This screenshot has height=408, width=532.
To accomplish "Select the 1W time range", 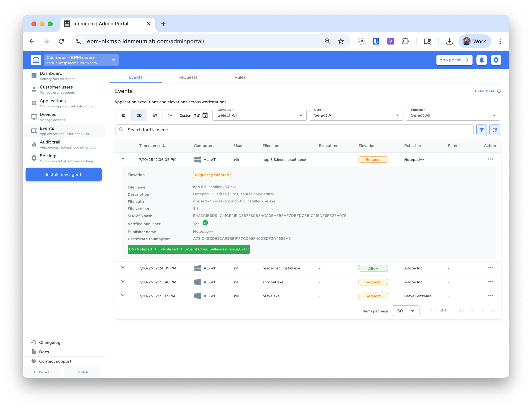I will pos(155,116).
